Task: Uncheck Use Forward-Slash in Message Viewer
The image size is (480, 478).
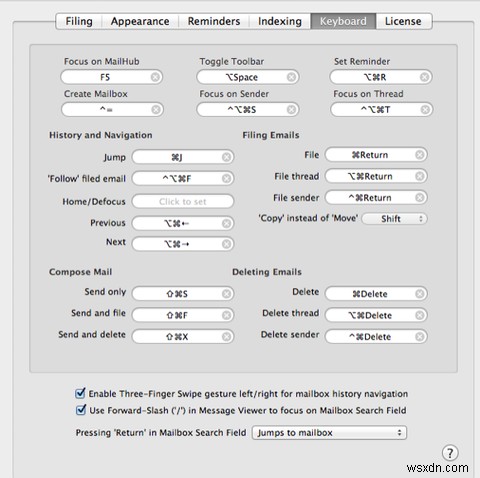Action: 81,410
